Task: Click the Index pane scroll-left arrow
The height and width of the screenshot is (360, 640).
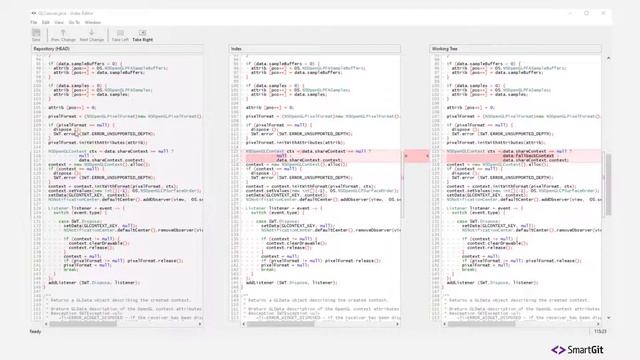Action: [x=244, y=324]
